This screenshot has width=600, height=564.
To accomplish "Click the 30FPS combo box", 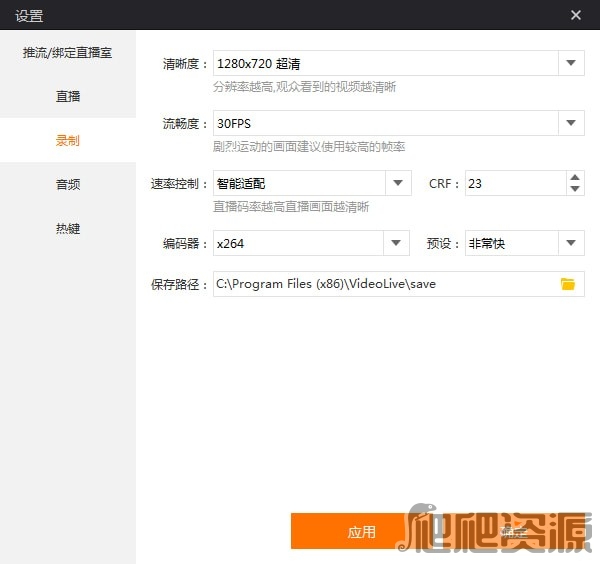I will click(x=398, y=123).
